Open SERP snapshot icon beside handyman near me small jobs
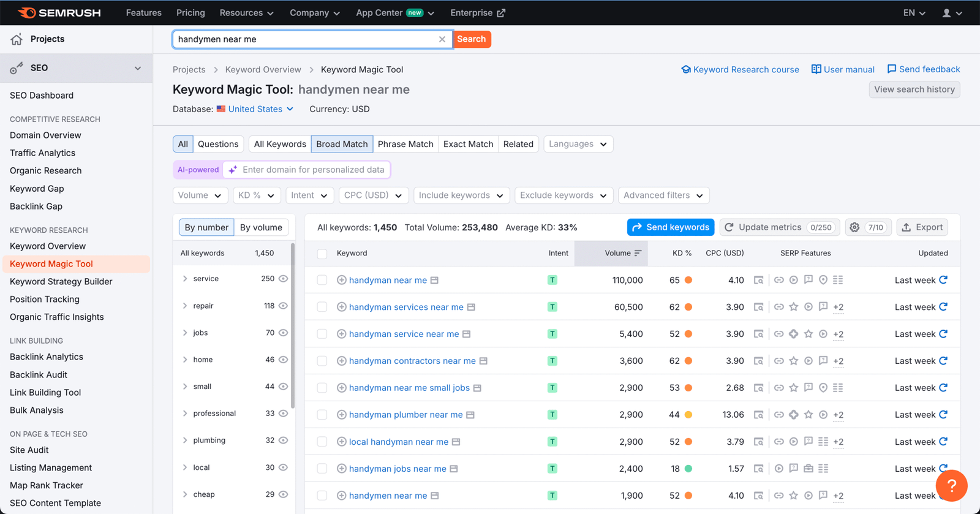Image resolution: width=980 pixels, height=514 pixels. point(478,388)
